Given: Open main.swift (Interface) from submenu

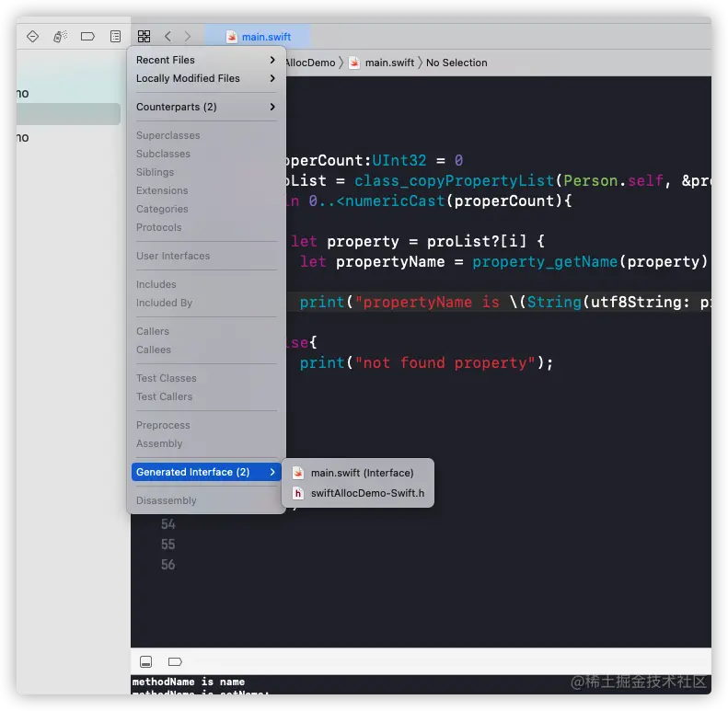Looking at the screenshot, I should [357, 473].
